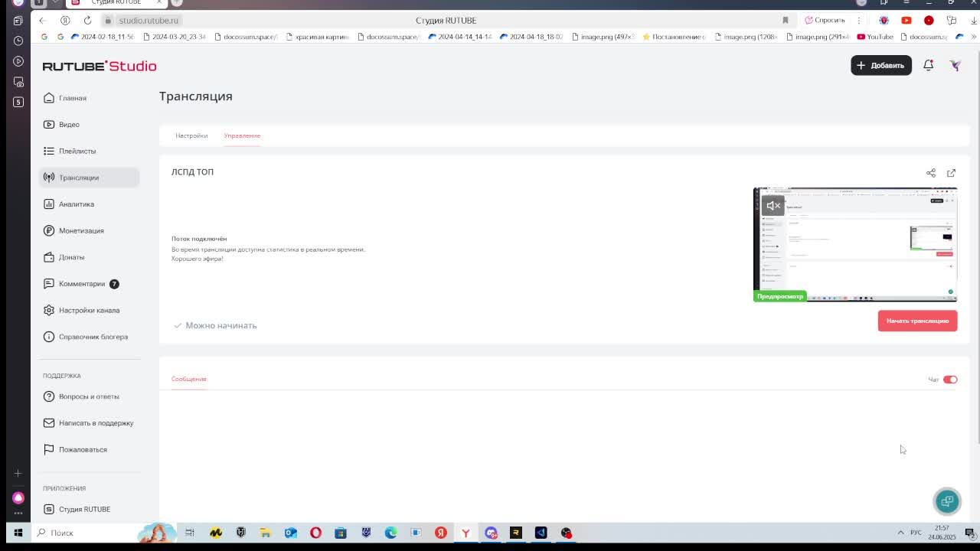Share the broadcast via share icon

click(x=931, y=173)
